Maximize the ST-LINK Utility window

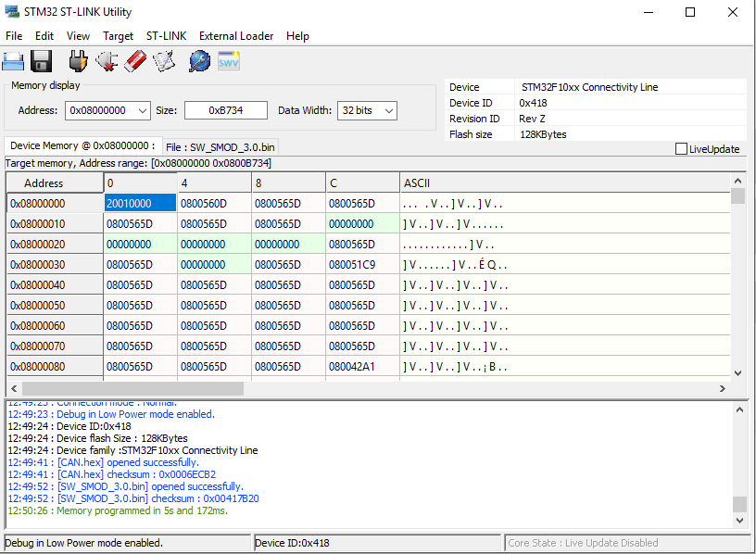click(690, 12)
